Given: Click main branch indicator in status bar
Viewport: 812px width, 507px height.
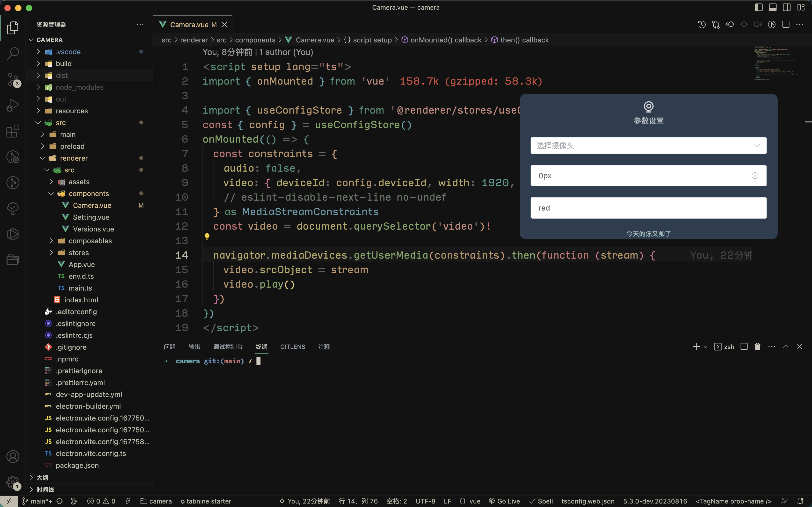Looking at the screenshot, I should (37, 501).
